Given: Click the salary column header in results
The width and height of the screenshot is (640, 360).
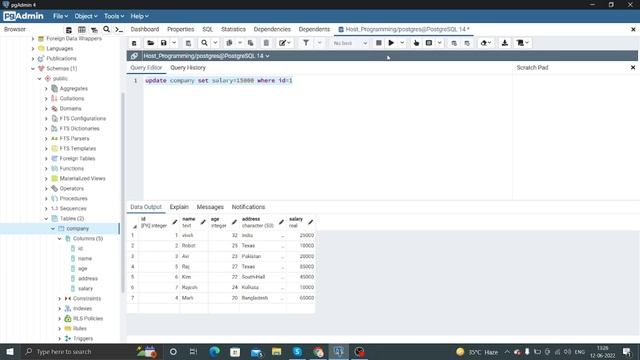Looking at the screenshot, I should coord(301,222).
